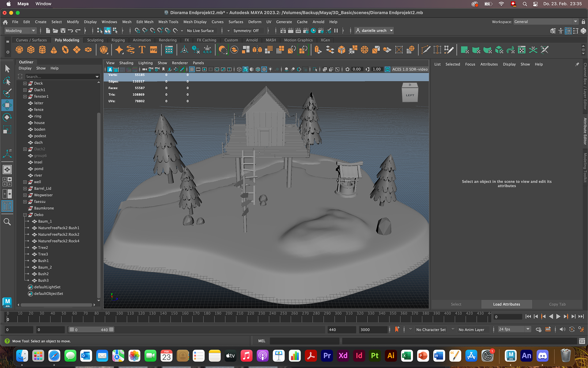Open the Mesh Tools menu
Image resolution: width=588 pixels, height=368 pixels.
(168, 22)
